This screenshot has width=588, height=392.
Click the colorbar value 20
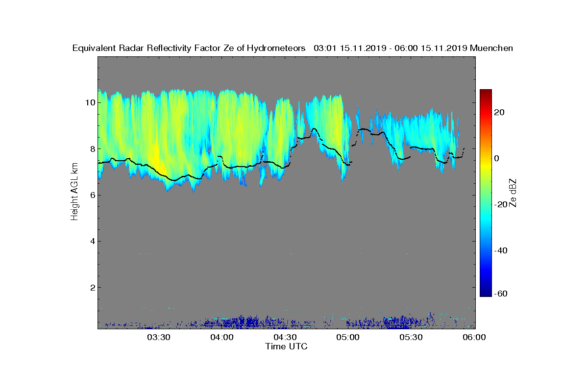point(500,113)
